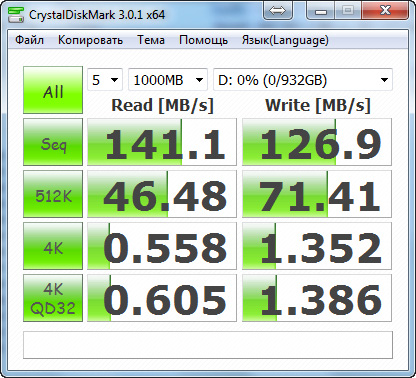Open the Копировать menu
Image resolution: width=416 pixels, height=378 pixels.
point(90,40)
